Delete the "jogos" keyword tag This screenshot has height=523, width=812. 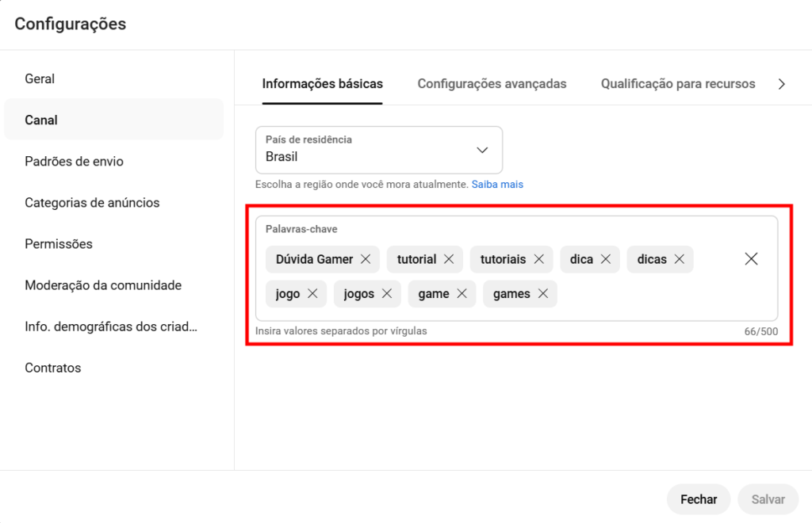[386, 294]
